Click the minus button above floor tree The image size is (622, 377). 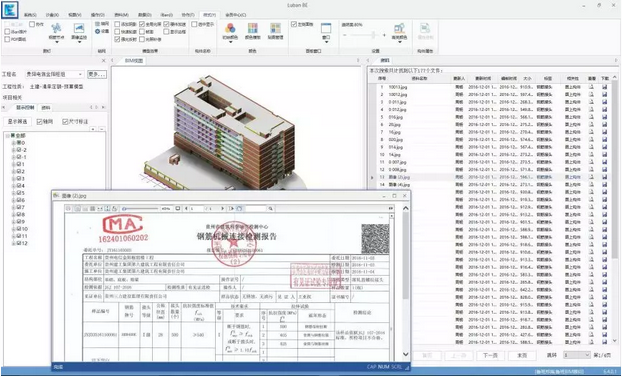[102, 129]
